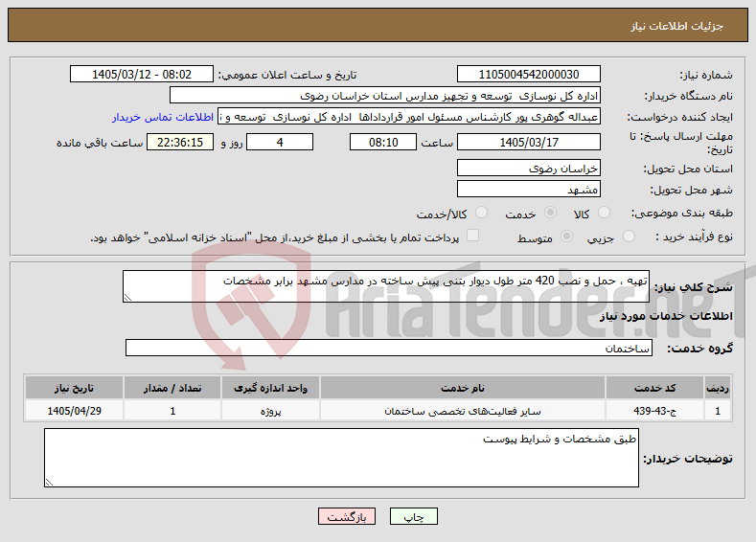The image size is (756, 542).
Task: Open the اطلاعات تماس خریدار link
Action: point(163,117)
